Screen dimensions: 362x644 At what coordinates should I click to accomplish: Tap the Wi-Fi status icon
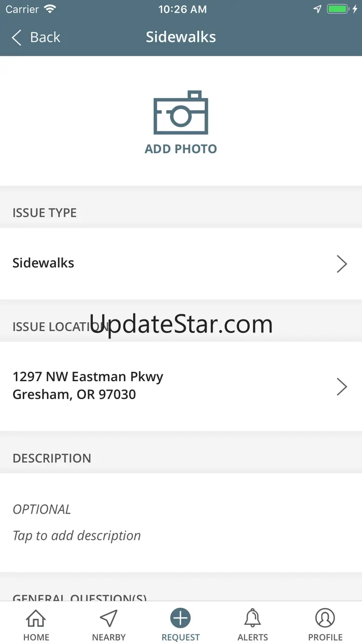click(x=50, y=9)
